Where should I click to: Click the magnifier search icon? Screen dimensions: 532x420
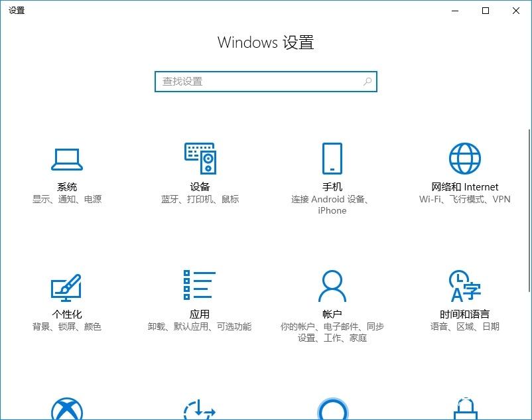coord(367,82)
